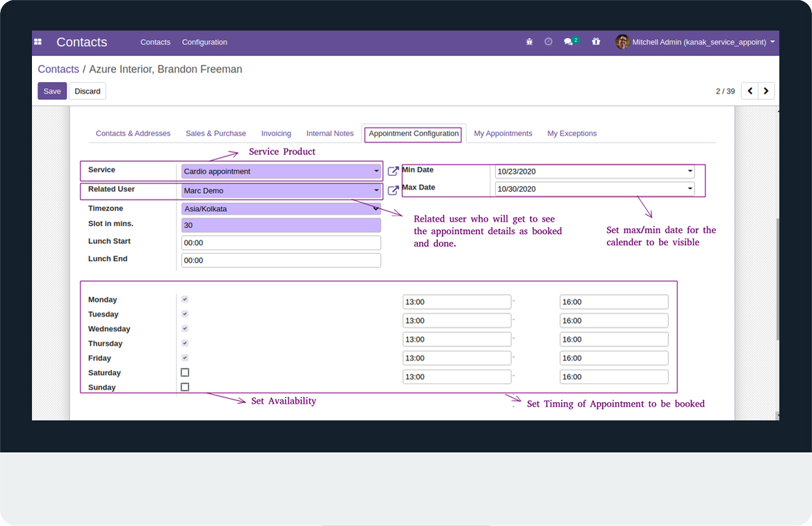
Task: Open the Min Date picker dropdown
Action: pos(690,172)
